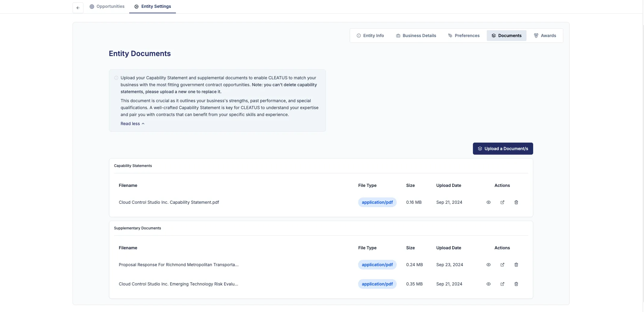The image size is (644, 312).
Task: Click Upload a Document/s button
Action: pyautogui.click(x=503, y=149)
